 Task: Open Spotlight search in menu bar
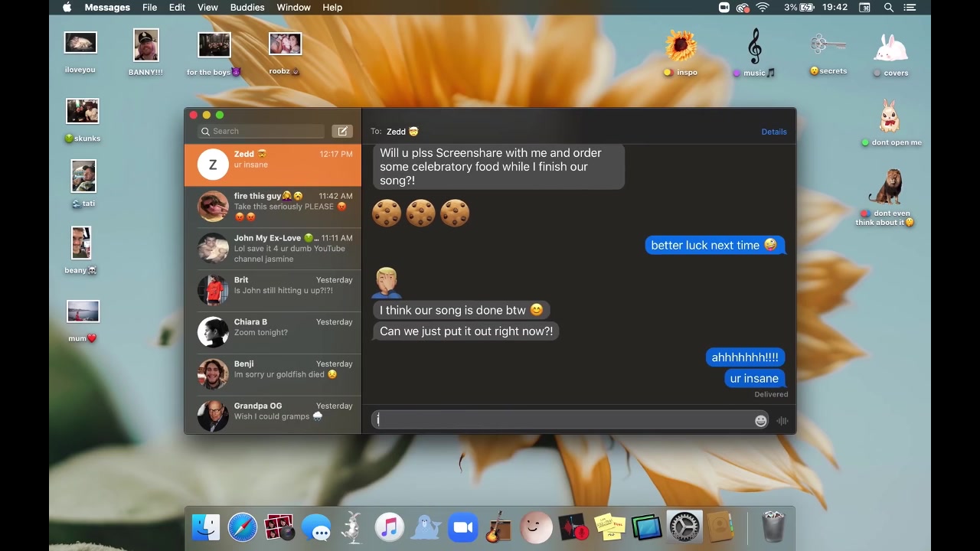pos(889,7)
